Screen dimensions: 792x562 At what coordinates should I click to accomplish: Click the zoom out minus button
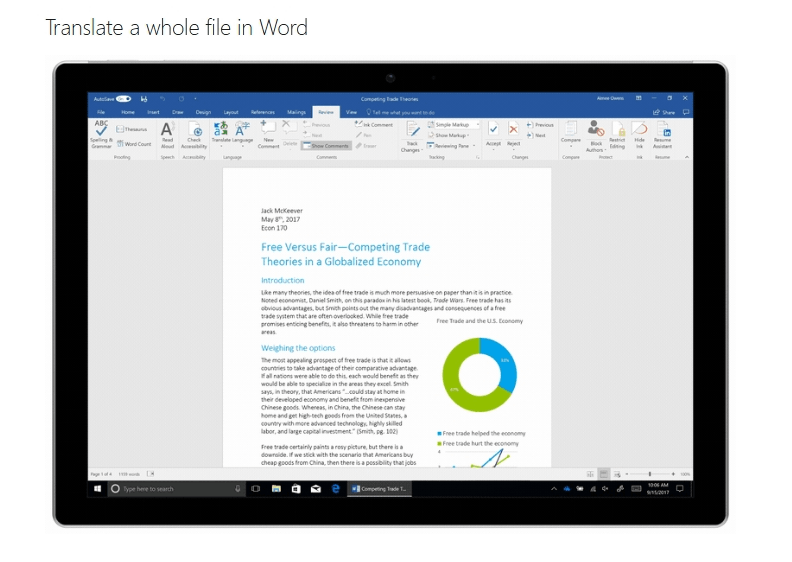(627, 474)
